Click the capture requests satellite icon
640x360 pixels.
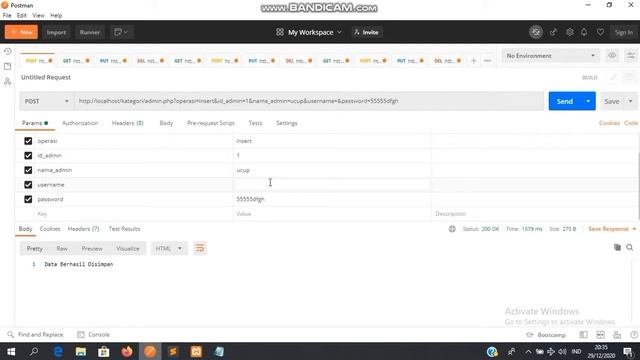click(553, 32)
